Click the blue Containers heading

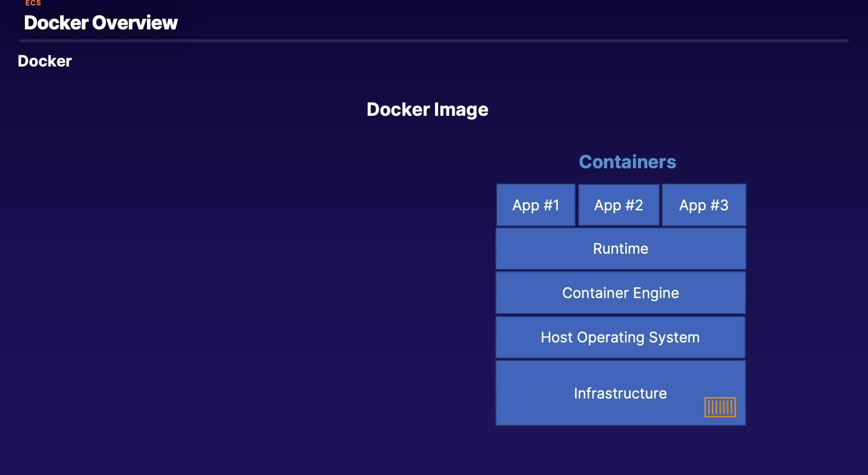click(627, 162)
